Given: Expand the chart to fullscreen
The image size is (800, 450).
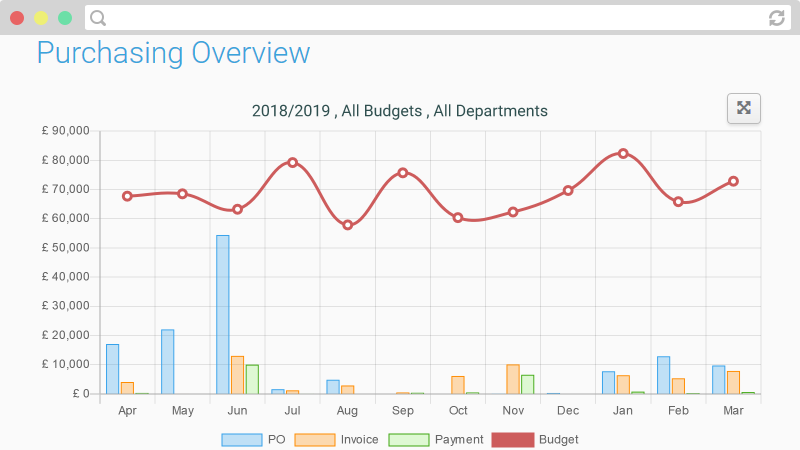Looking at the screenshot, I should point(743,108).
